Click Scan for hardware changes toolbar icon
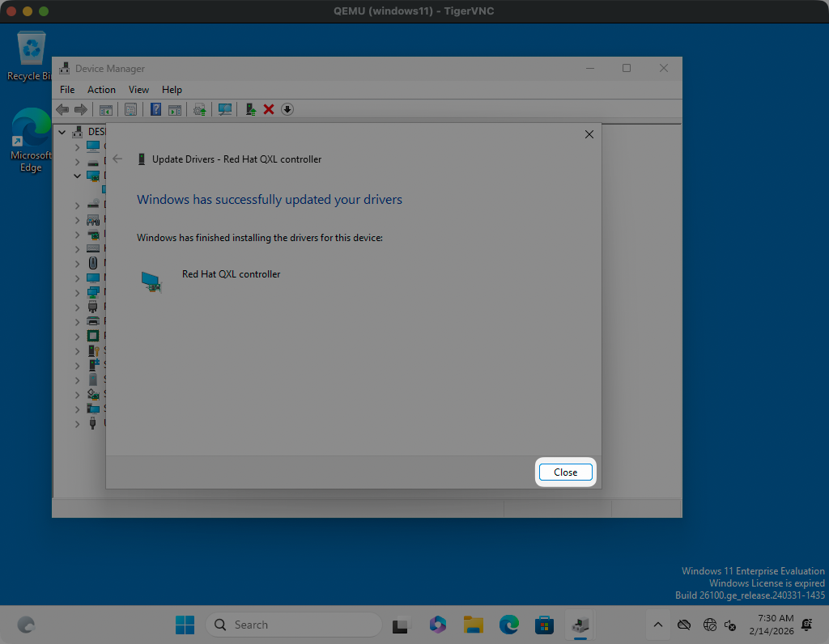This screenshot has width=829, height=644. pyautogui.click(x=225, y=109)
